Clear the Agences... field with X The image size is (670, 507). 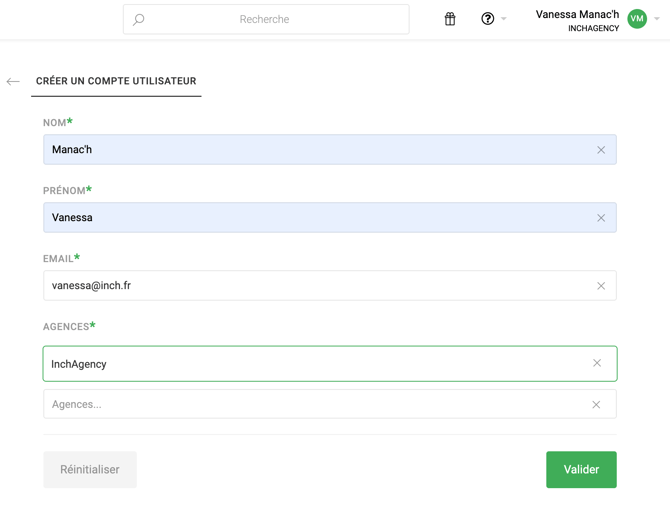pos(596,405)
